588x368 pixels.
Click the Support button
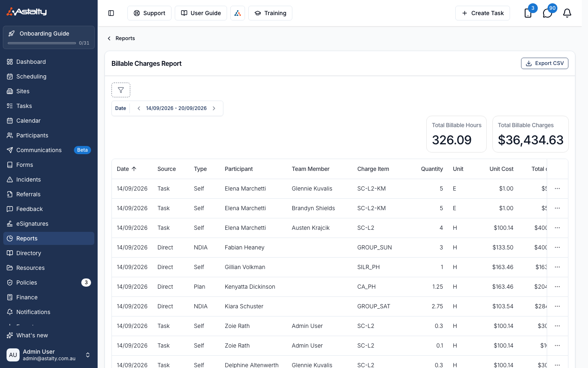(149, 13)
